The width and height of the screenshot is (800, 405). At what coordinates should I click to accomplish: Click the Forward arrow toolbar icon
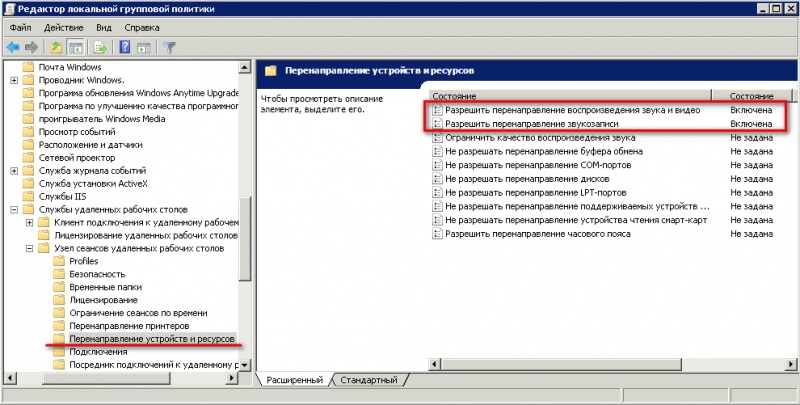[x=31, y=47]
